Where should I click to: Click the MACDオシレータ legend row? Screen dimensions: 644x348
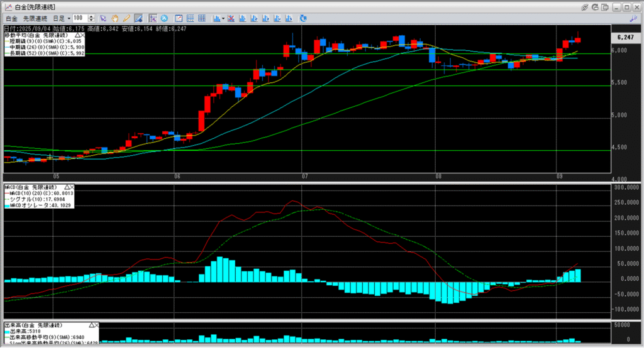point(38,205)
